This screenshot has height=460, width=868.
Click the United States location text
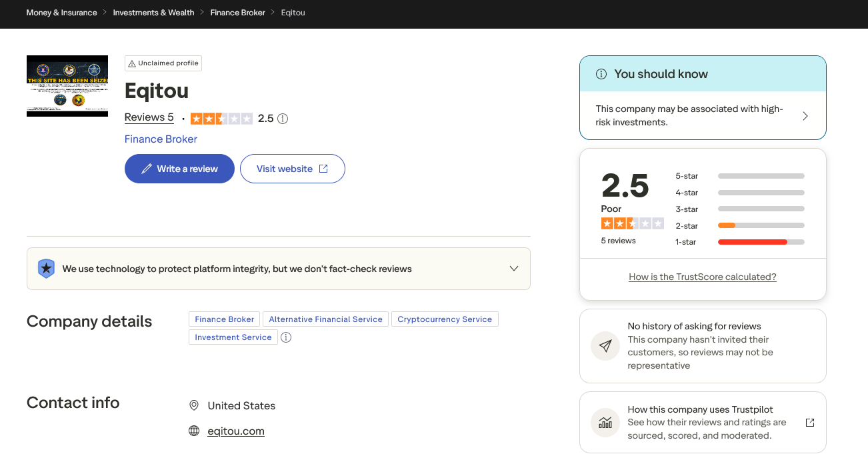241,405
